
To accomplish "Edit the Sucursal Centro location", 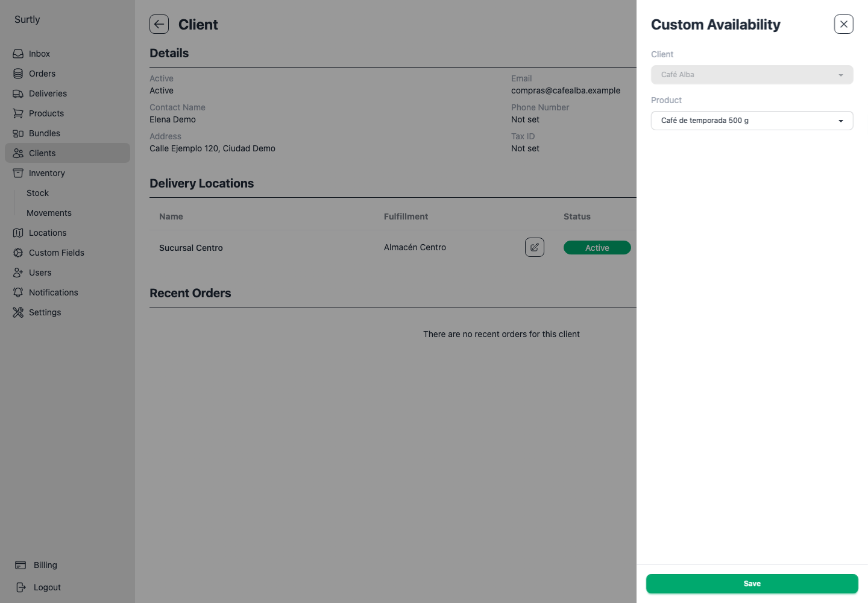I will click(535, 247).
